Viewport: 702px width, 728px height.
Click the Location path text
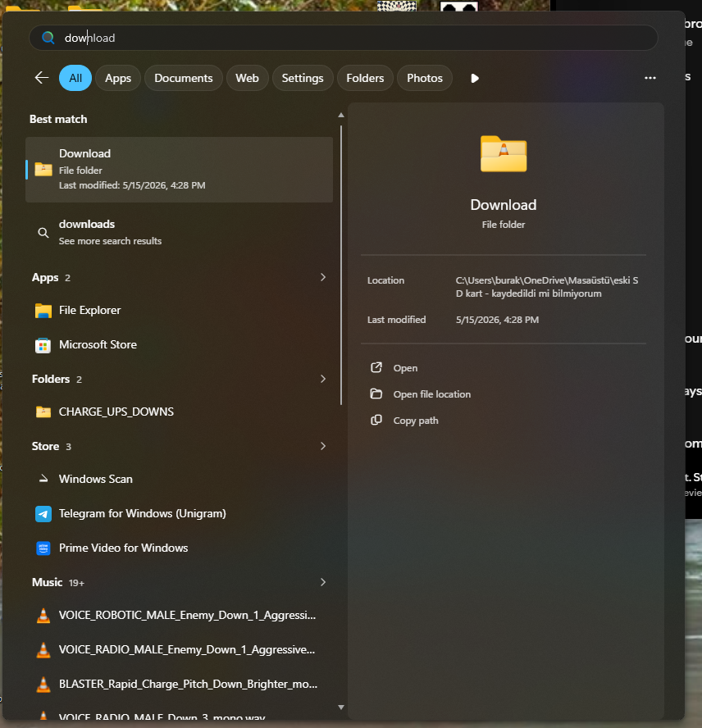(547, 287)
